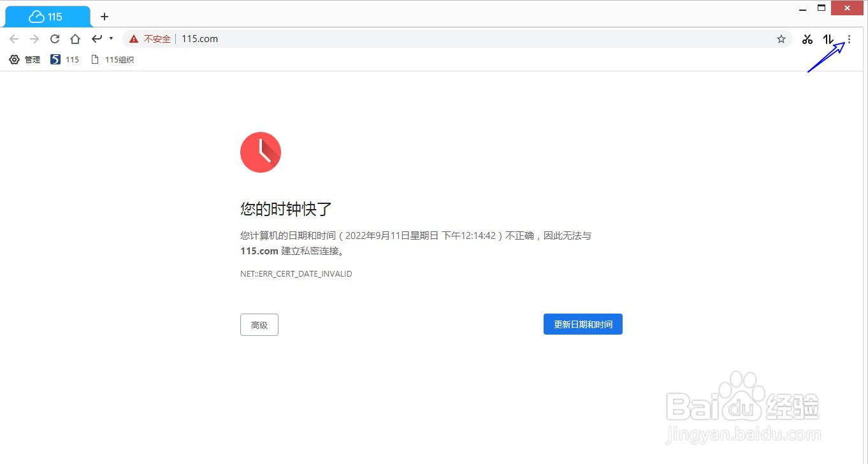
Task: Focus the 115.com address bar
Action: [x=458, y=39]
